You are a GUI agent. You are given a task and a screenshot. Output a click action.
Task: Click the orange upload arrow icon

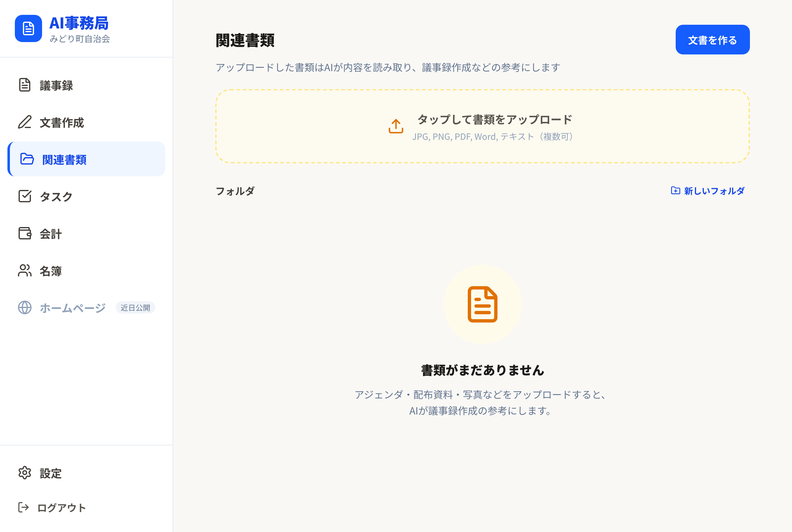[x=396, y=126]
